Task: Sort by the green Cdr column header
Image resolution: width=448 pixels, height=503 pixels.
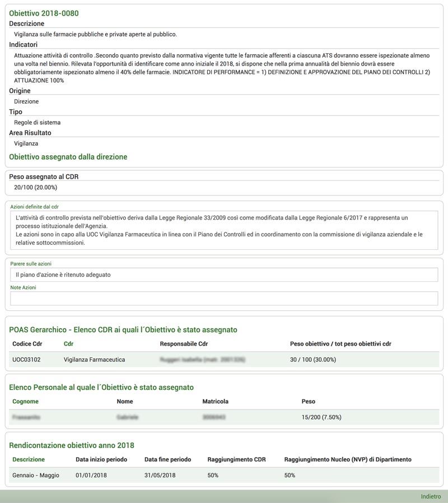Action: tap(68, 343)
